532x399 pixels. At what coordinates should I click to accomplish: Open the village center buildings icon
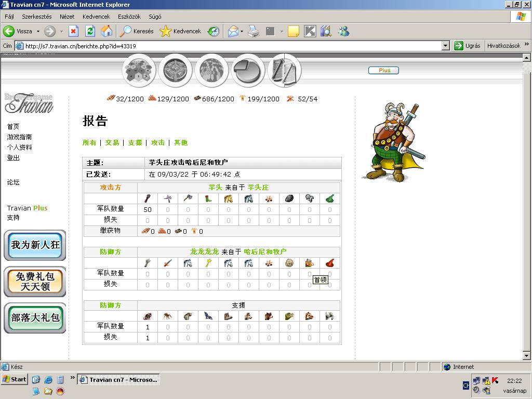175,71
